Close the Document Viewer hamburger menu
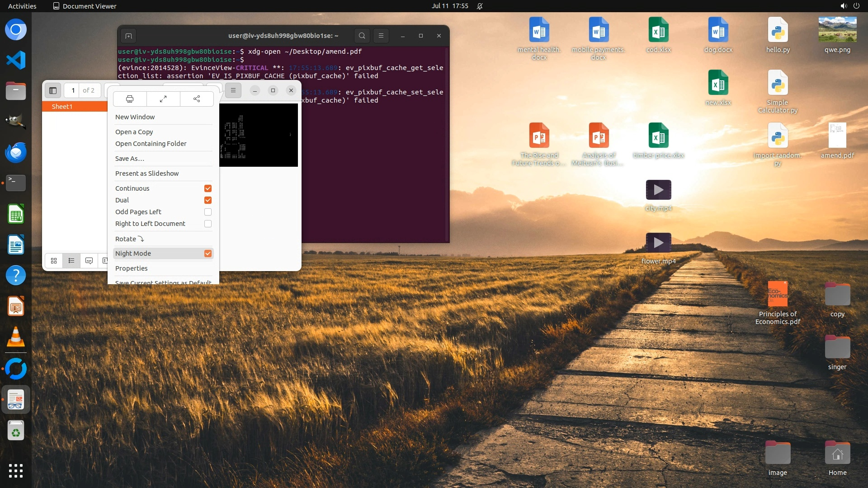Image resolution: width=868 pixels, height=488 pixels. click(x=233, y=90)
